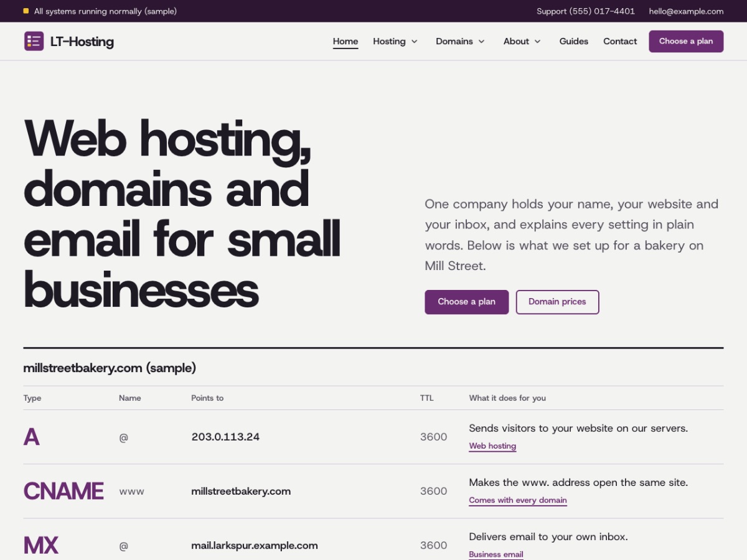Click the CNAME record's 3600 TTL
The height and width of the screenshot is (560, 747).
point(434,491)
